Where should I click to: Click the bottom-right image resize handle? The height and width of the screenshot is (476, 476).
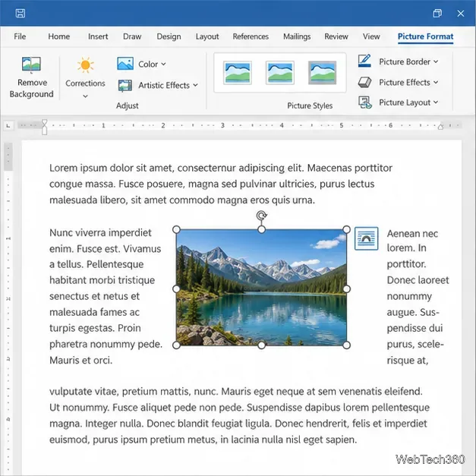(x=346, y=345)
